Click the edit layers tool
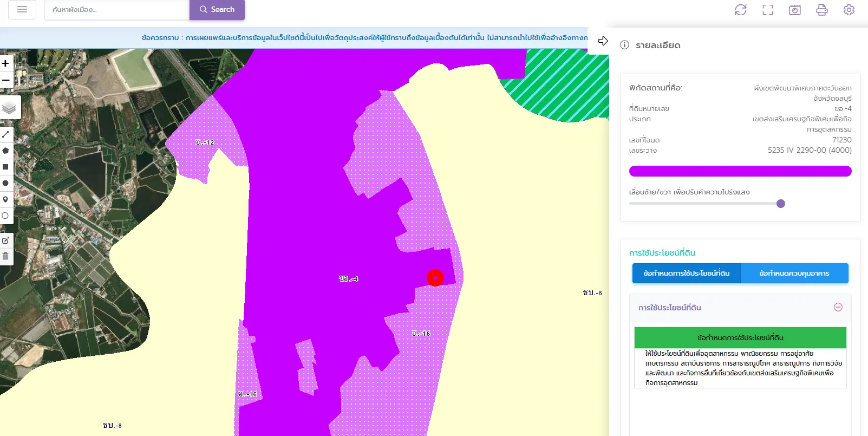This screenshot has height=436, width=868. (6, 240)
